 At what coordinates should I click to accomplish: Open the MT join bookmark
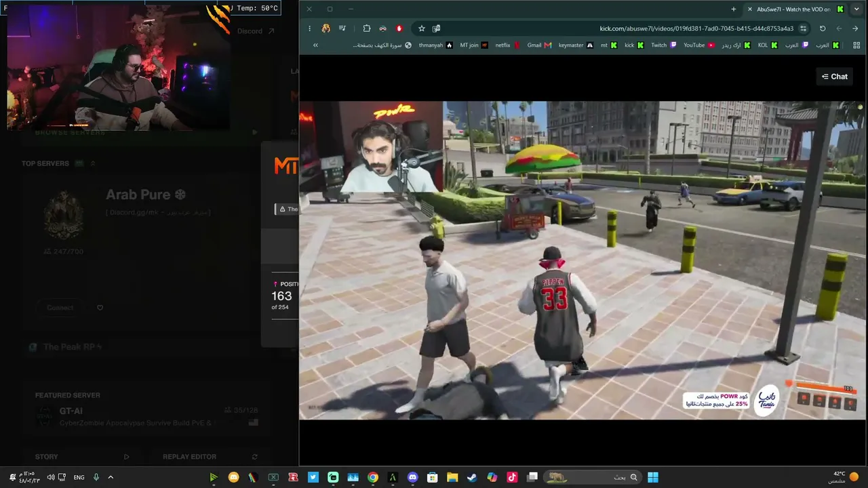[x=473, y=45]
